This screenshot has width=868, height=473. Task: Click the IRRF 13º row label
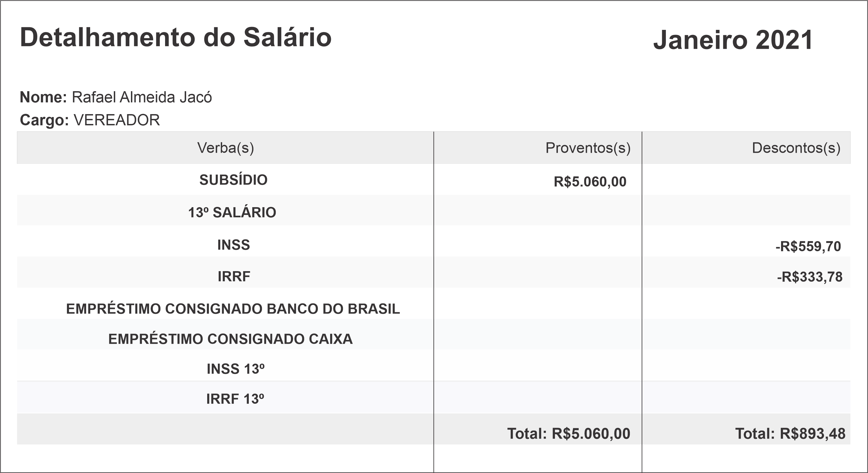(x=235, y=399)
